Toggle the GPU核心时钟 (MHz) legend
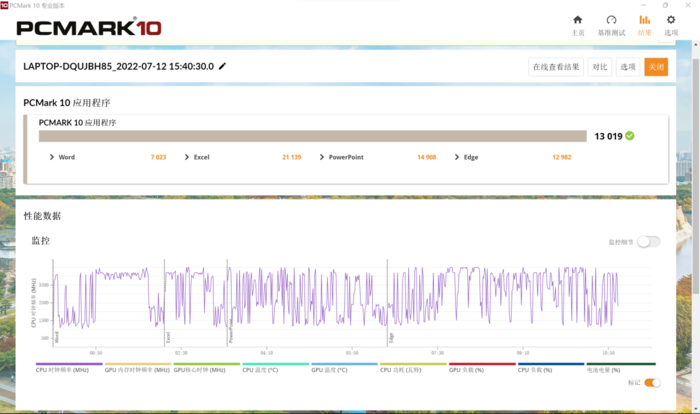This screenshot has width=700, height=414. 207,368
